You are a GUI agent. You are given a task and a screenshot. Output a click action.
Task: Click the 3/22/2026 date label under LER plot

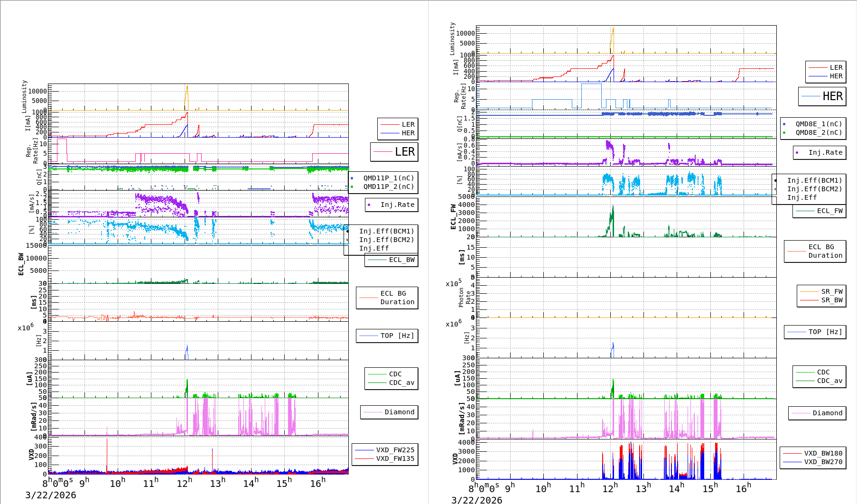click(51, 495)
